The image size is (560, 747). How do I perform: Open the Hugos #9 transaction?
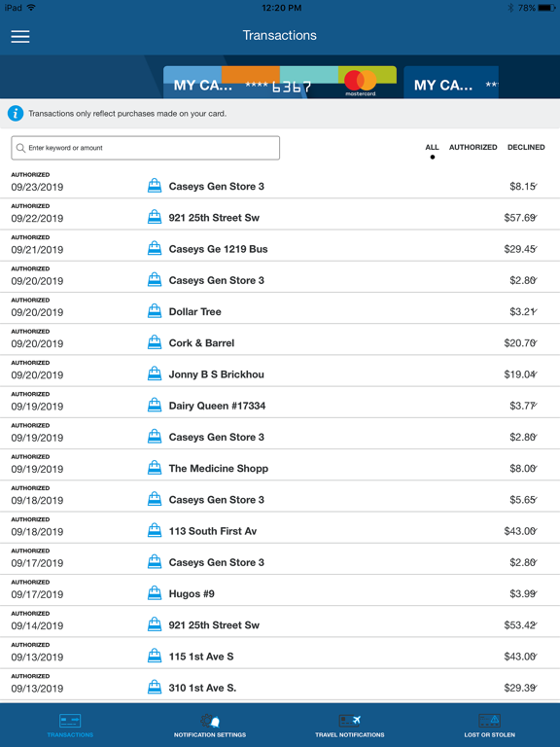coord(280,590)
